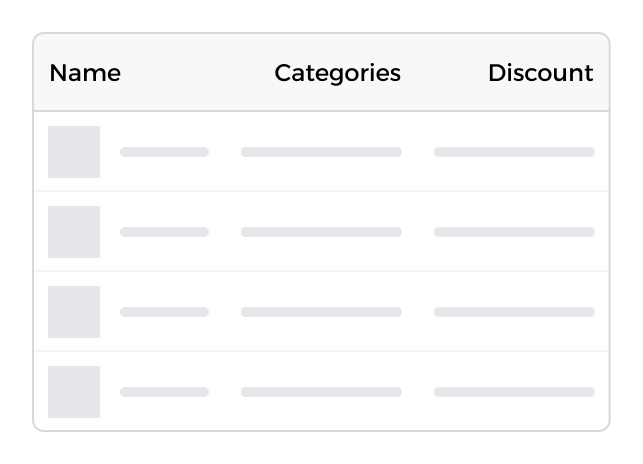This screenshot has height=464, width=643.
Task: Click the first row's discount placeholder bar
Action: 514,152
